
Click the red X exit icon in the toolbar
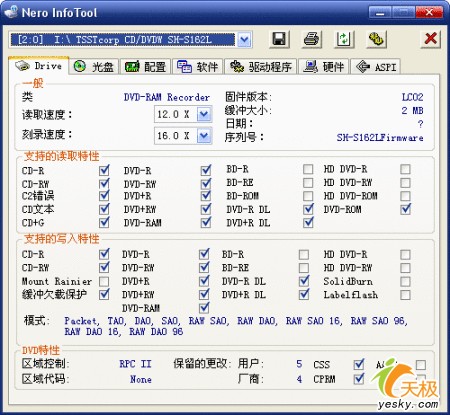point(430,39)
